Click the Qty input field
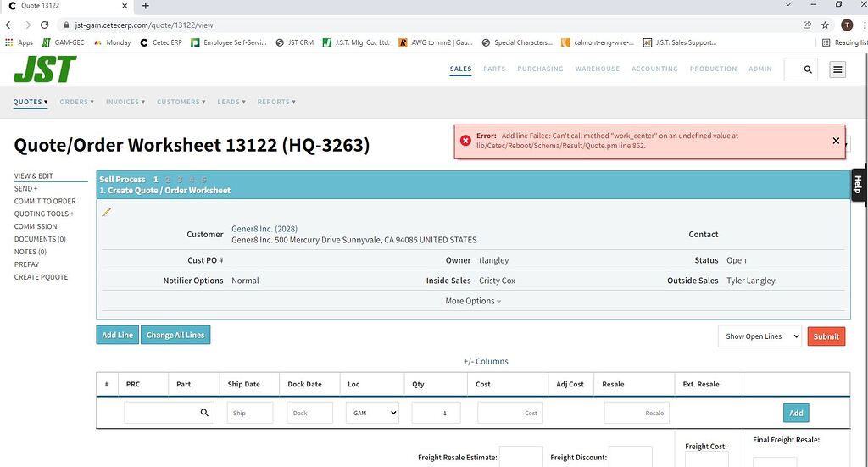The image size is (868, 467). tap(437, 413)
